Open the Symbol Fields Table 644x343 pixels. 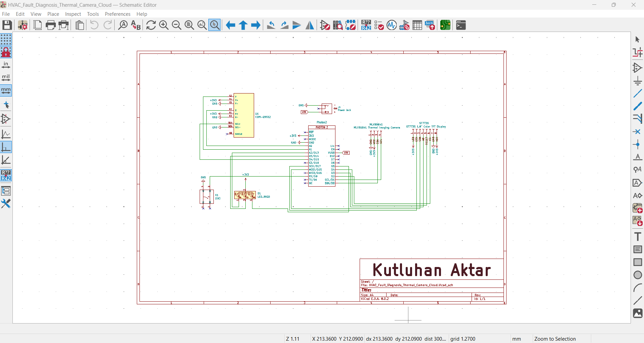417,25
